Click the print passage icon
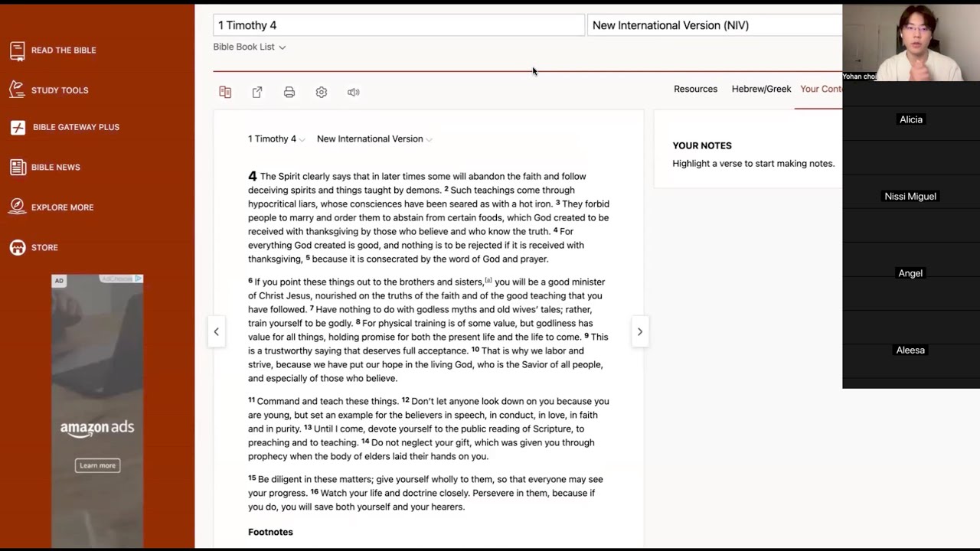This screenshot has height=551, width=980. 289,92
